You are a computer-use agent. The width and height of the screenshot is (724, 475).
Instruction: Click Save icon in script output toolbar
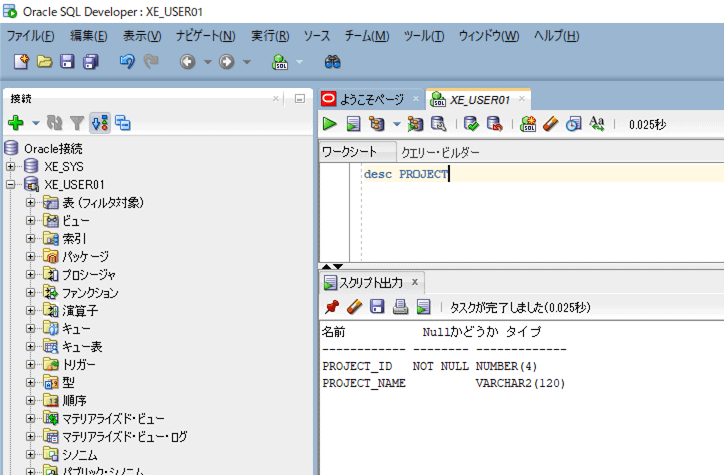coord(377,307)
